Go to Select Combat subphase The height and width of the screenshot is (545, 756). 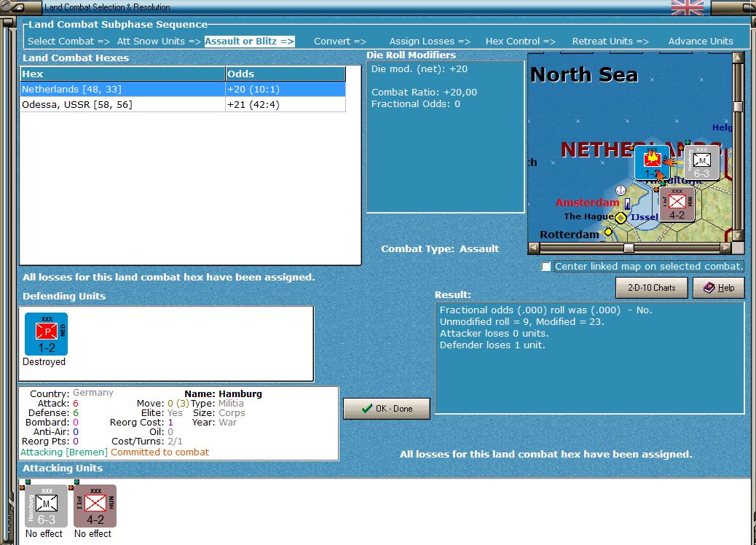68,42
